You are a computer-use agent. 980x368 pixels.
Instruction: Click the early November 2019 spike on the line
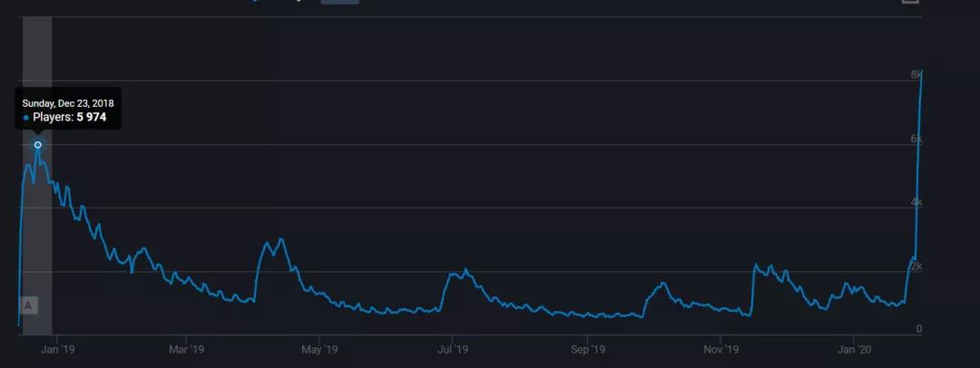(755, 266)
